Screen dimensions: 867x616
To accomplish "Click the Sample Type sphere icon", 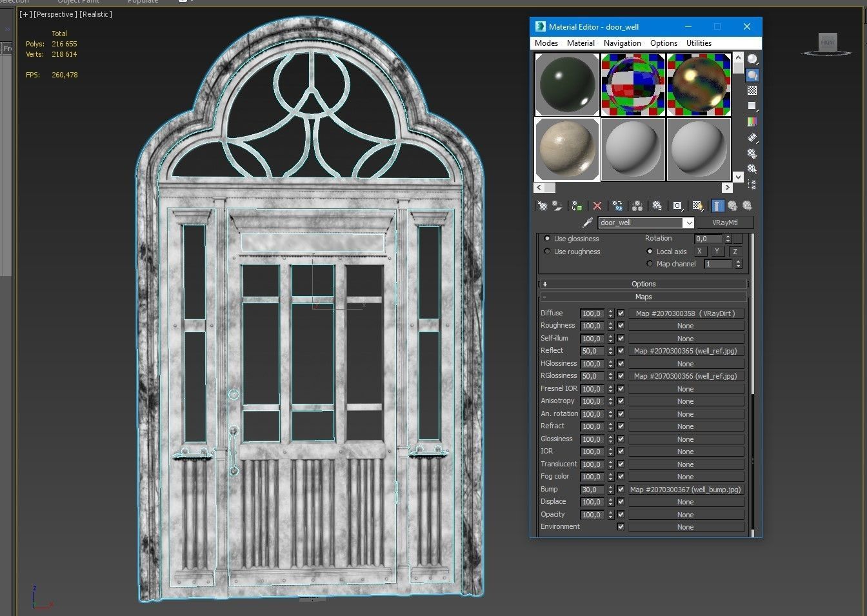I will [x=752, y=59].
